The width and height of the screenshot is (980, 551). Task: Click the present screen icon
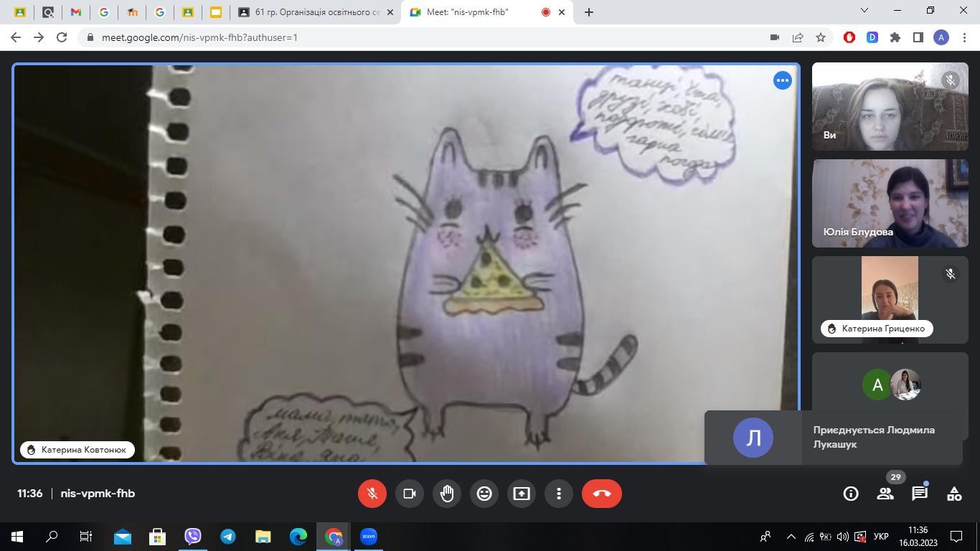[x=522, y=494]
